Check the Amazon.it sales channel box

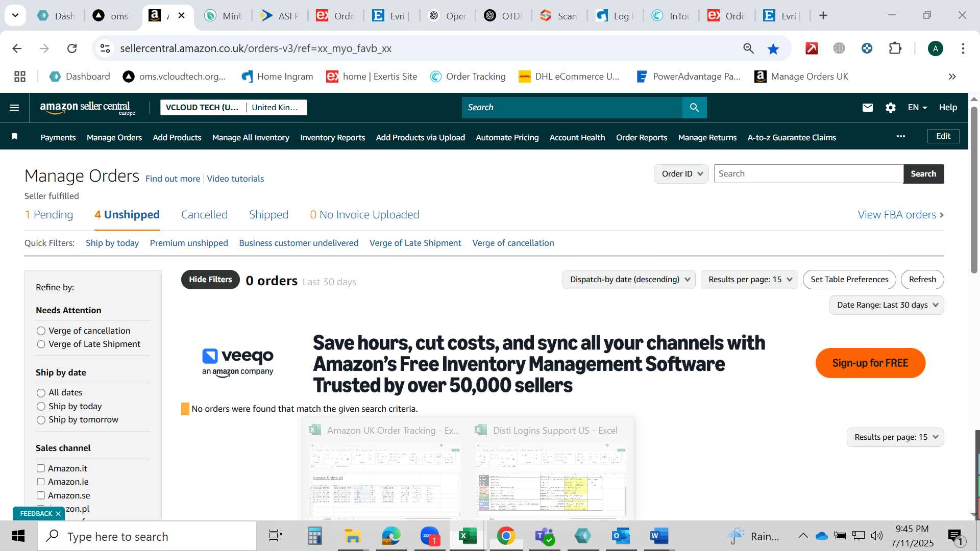41,468
